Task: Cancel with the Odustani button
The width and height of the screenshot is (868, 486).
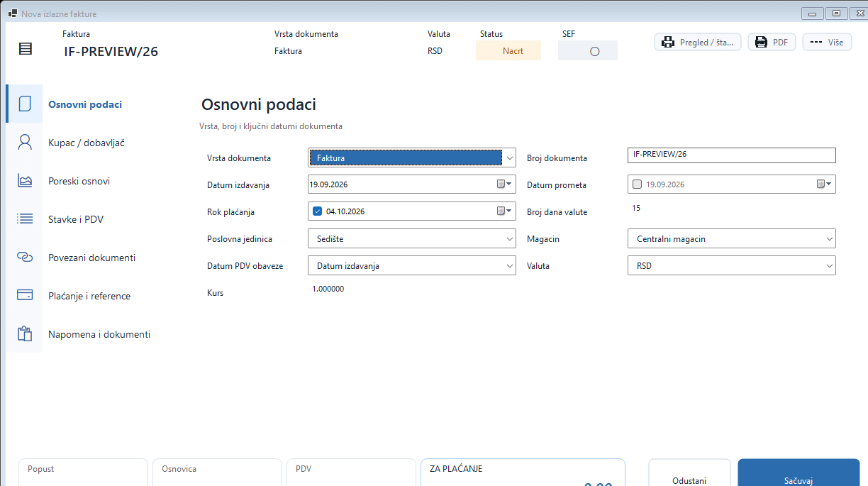Action: [x=689, y=473]
